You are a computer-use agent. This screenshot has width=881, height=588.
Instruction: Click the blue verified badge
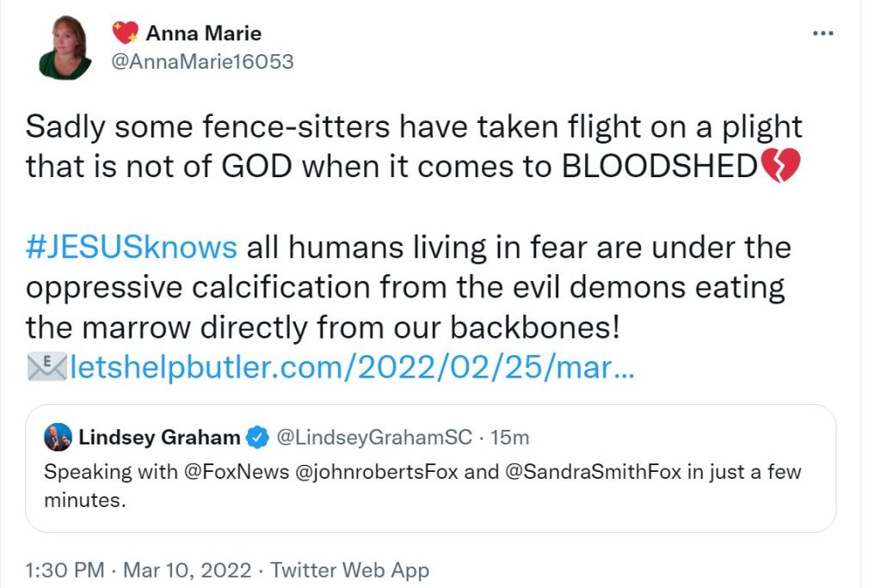click(x=257, y=438)
